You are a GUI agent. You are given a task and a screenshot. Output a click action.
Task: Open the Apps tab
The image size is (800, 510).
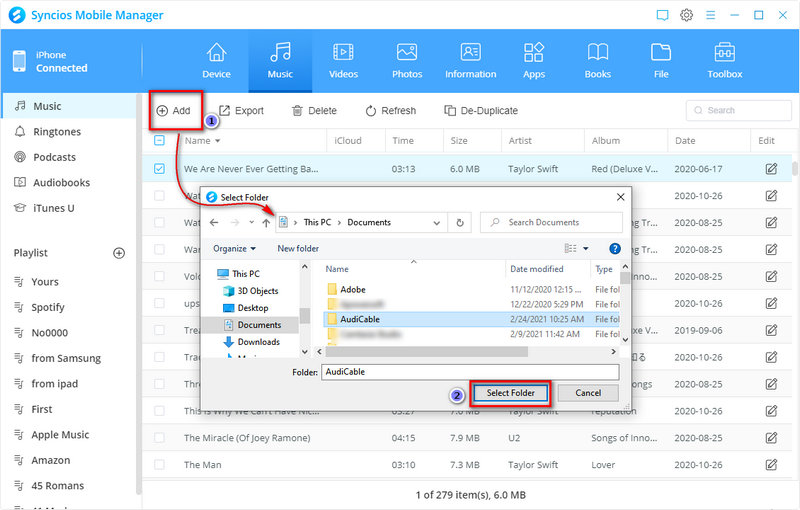(x=534, y=61)
